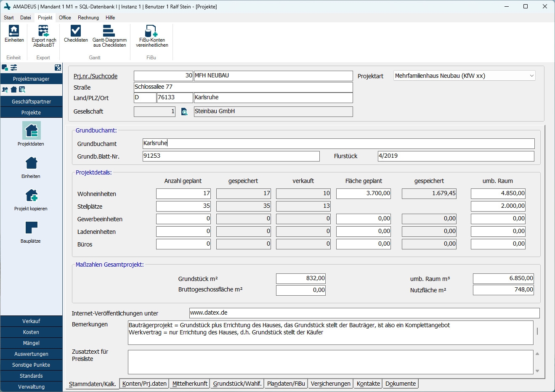Open the Rechnung menu
This screenshot has height=392, width=555.
click(88, 18)
